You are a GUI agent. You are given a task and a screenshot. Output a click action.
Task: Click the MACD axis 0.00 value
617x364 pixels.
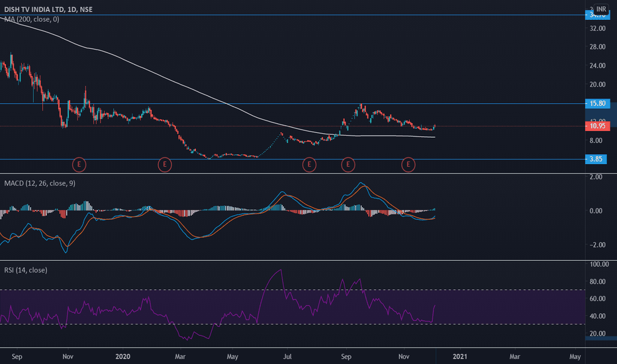596,211
